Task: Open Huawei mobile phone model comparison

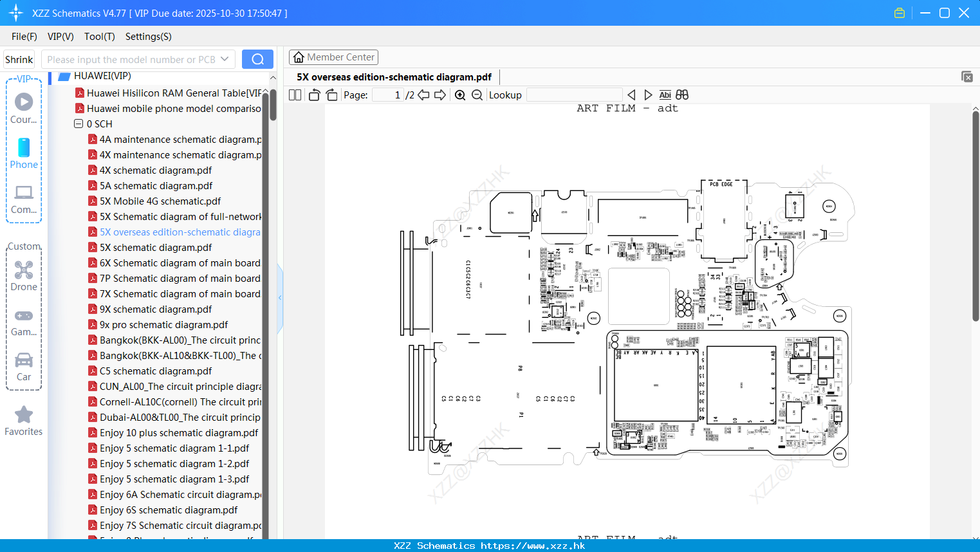Action: click(x=174, y=108)
